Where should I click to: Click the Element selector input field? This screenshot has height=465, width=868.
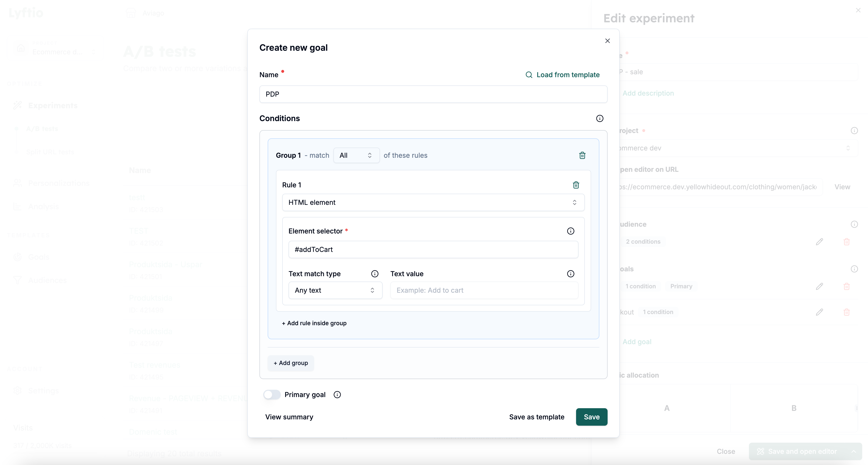(x=433, y=249)
